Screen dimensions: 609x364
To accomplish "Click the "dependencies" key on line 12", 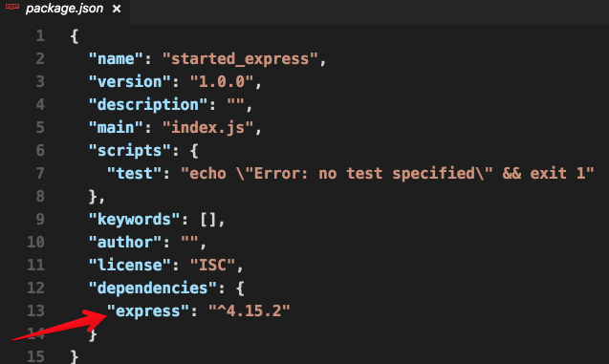I will pyautogui.click(x=153, y=288).
